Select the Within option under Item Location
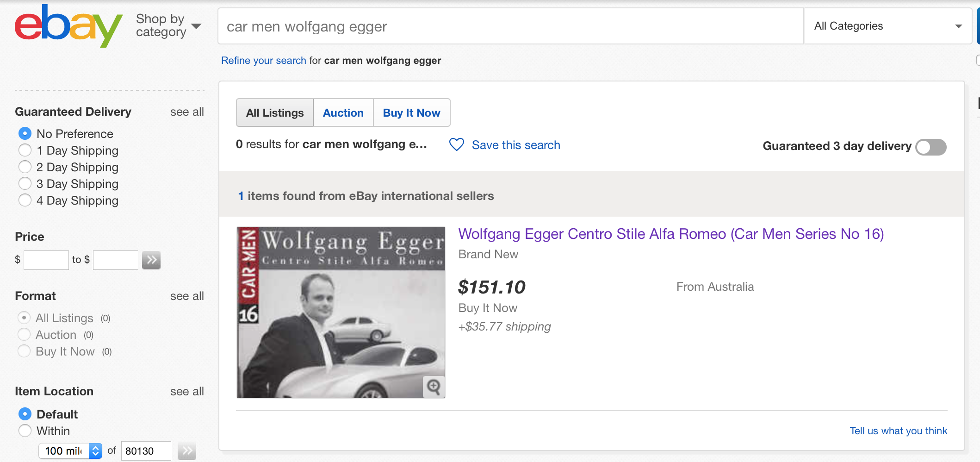The image size is (980, 462). 25,431
